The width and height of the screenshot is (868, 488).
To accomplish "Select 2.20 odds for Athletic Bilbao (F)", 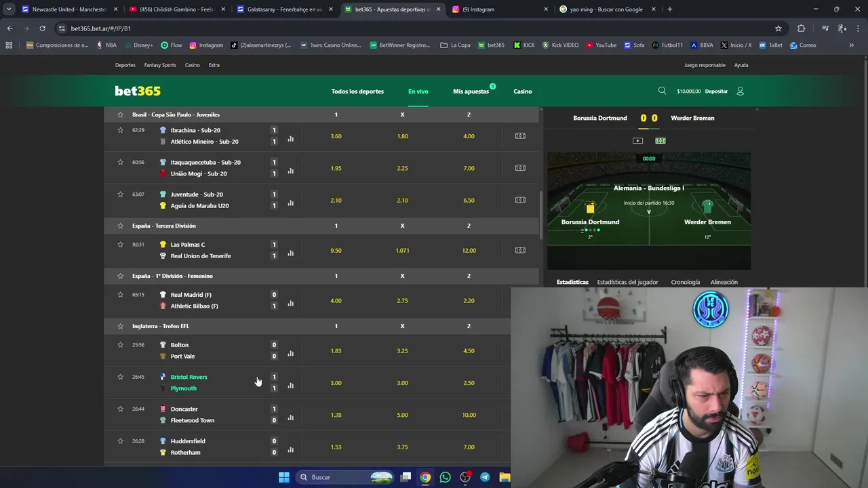I will point(469,300).
